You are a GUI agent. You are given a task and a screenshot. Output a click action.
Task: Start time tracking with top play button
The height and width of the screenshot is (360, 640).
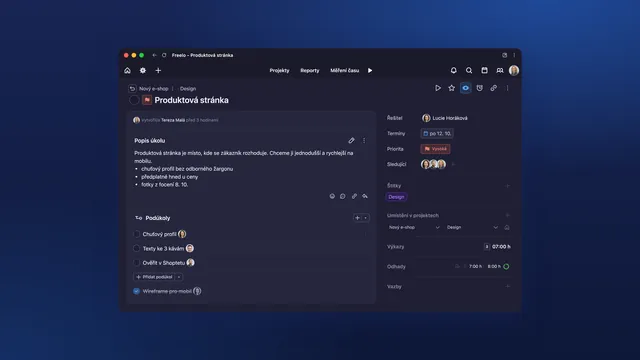click(x=370, y=71)
